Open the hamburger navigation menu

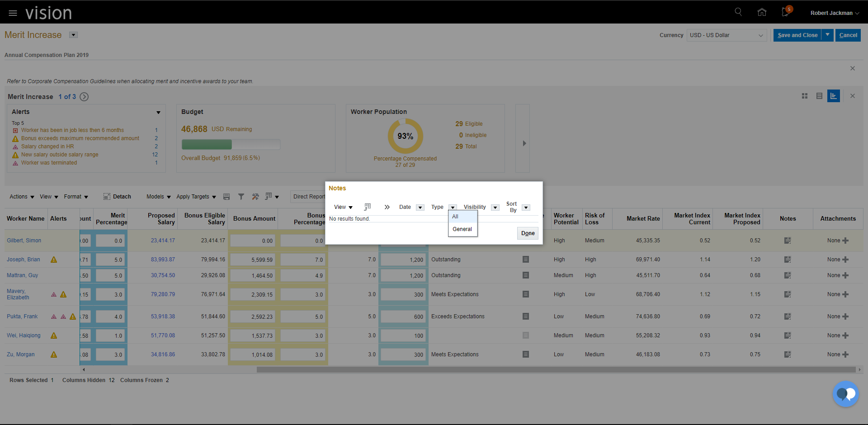coord(13,13)
